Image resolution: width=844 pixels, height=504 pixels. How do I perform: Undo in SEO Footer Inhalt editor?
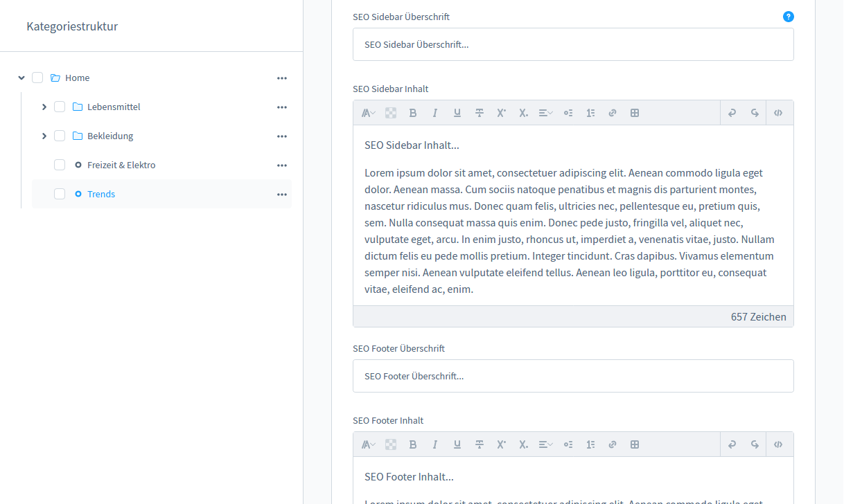(732, 444)
